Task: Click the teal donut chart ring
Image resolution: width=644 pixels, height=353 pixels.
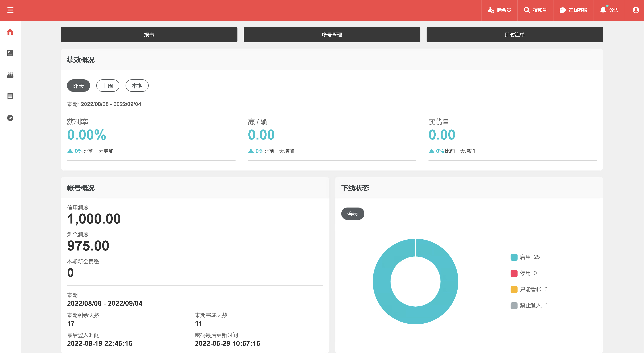Action: [x=382, y=282]
